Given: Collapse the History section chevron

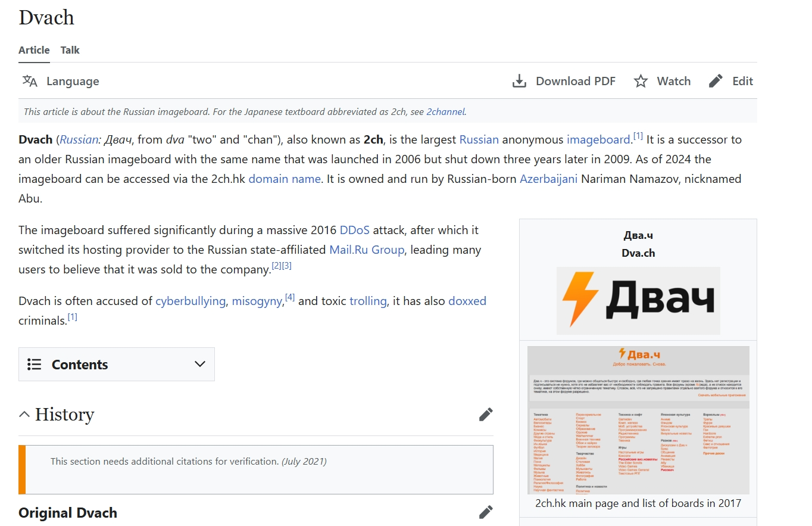Looking at the screenshot, I should click(24, 414).
